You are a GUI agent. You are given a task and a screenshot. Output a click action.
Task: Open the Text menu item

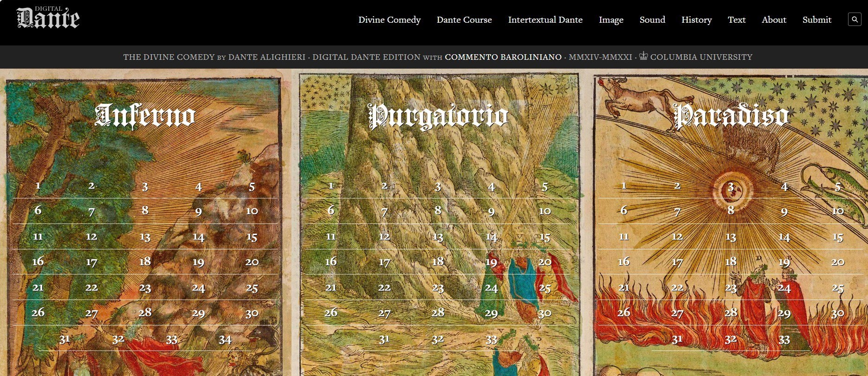pos(737,19)
